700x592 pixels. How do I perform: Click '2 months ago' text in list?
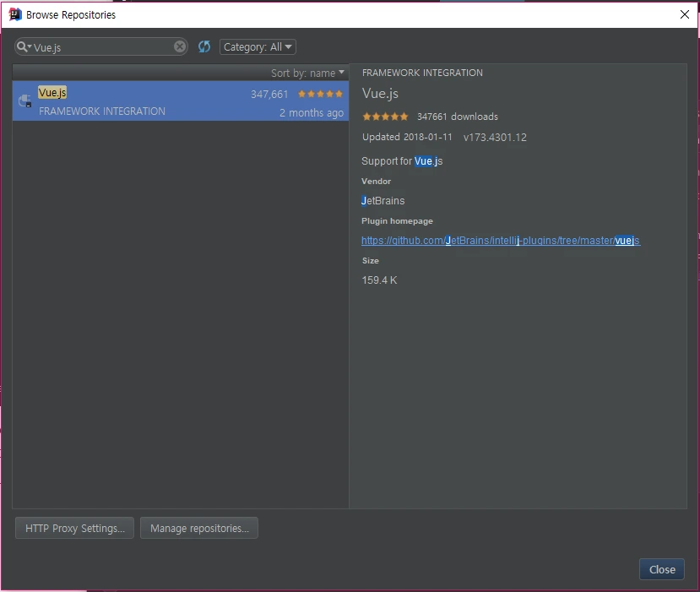click(x=312, y=113)
